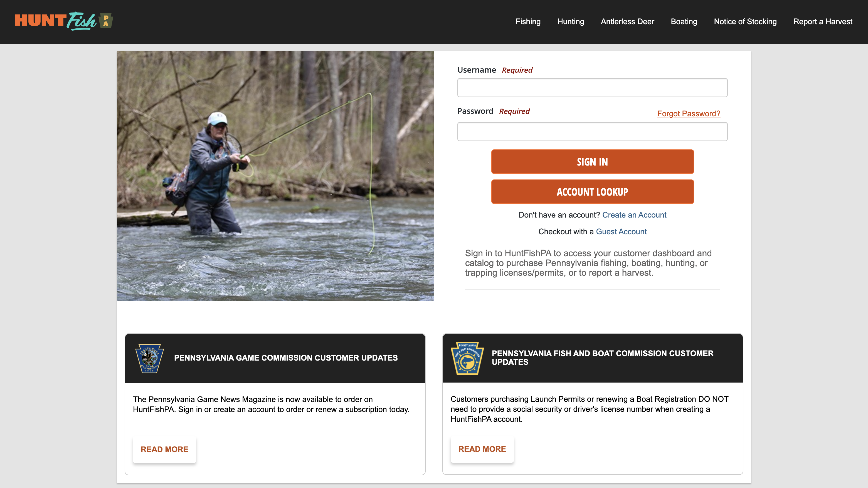Focus the Username input field
Viewport: 868px width, 488px height.
(x=592, y=88)
